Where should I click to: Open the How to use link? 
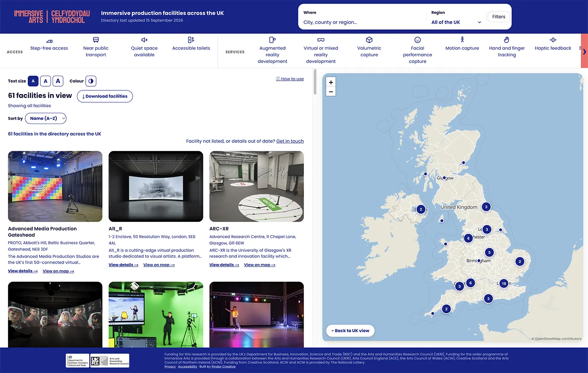tap(290, 79)
